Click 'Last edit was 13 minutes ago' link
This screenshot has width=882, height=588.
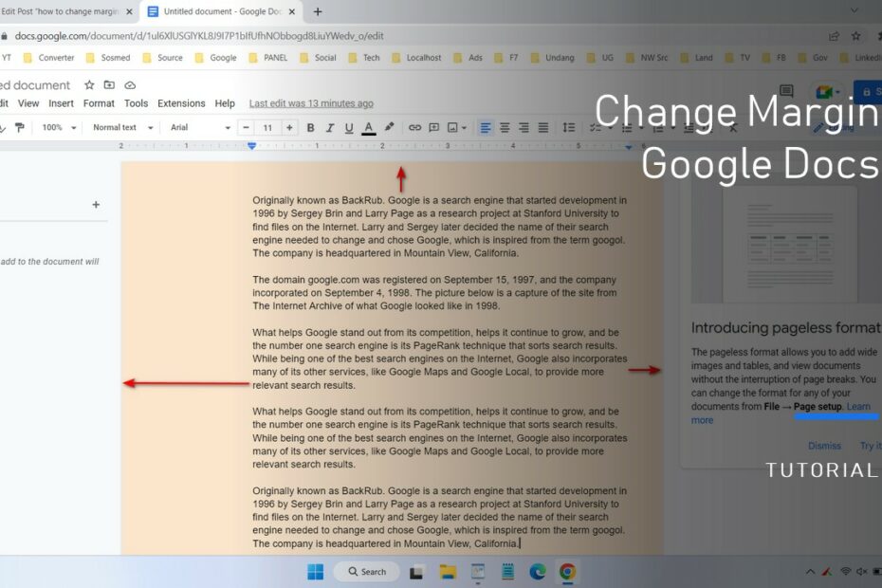tap(311, 103)
